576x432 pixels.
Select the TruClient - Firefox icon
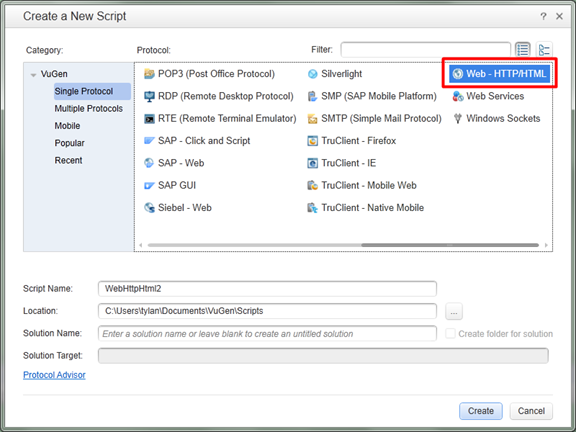(312, 141)
